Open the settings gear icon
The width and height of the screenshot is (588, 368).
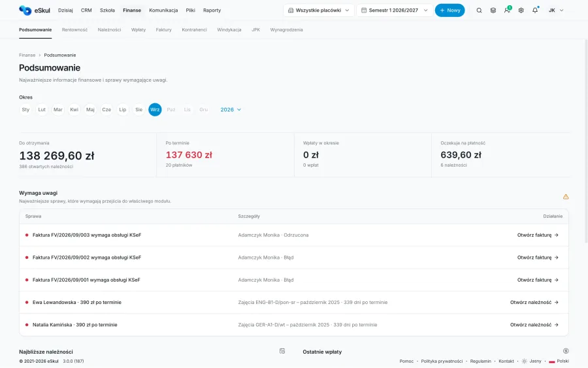coord(521,10)
